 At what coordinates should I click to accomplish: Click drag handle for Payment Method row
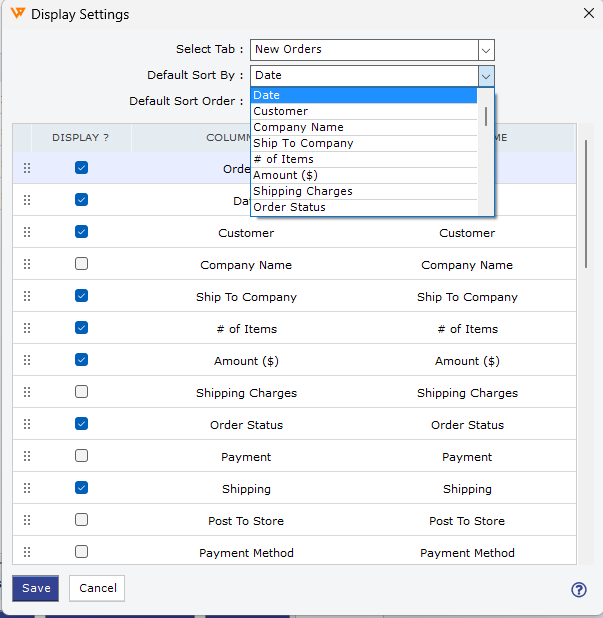[x=27, y=552]
